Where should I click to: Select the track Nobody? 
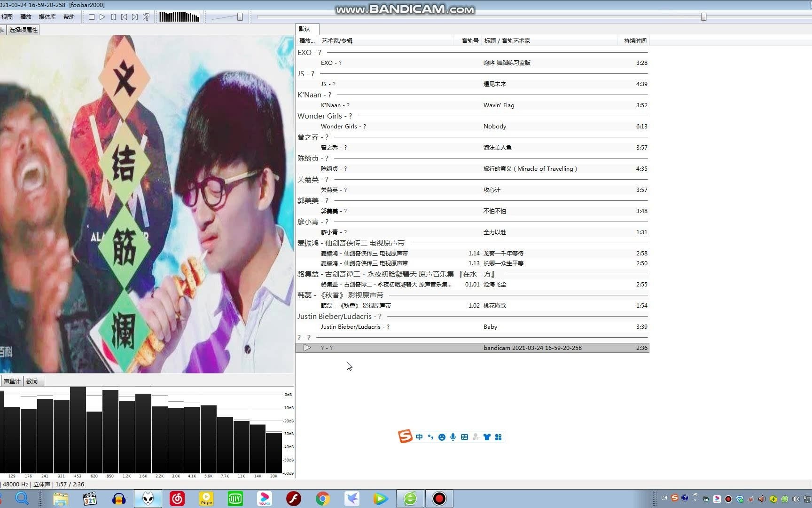(472, 127)
